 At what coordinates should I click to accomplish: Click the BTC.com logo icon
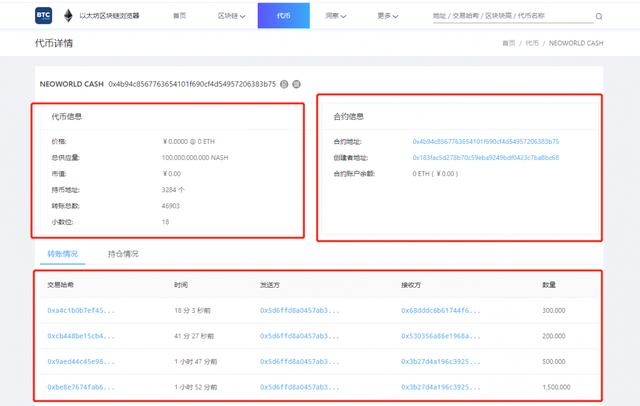pos(43,16)
